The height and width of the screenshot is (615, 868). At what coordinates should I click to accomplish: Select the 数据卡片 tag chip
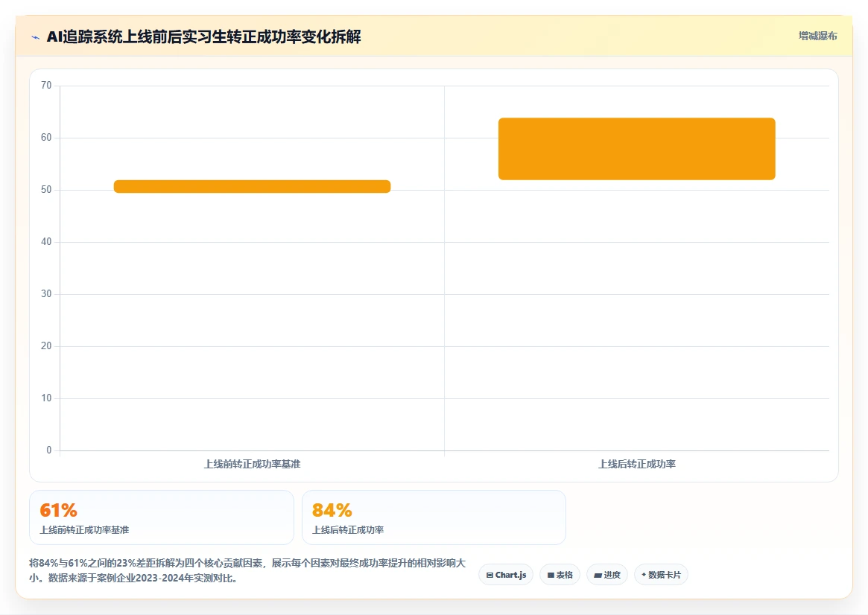pyautogui.click(x=661, y=575)
